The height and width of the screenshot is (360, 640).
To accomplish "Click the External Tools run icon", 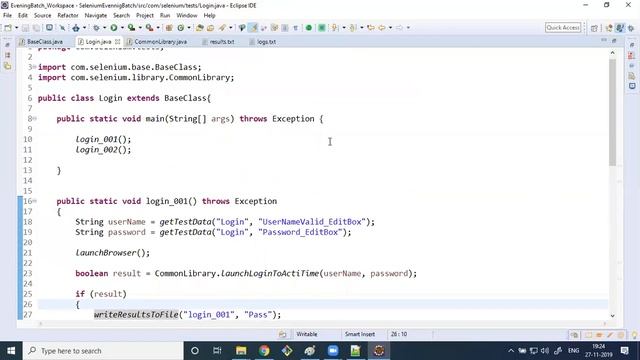I will click(149, 28).
